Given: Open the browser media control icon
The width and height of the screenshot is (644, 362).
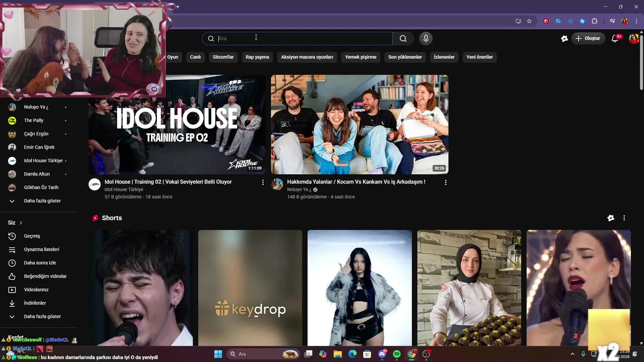Looking at the screenshot, I should point(612,21).
